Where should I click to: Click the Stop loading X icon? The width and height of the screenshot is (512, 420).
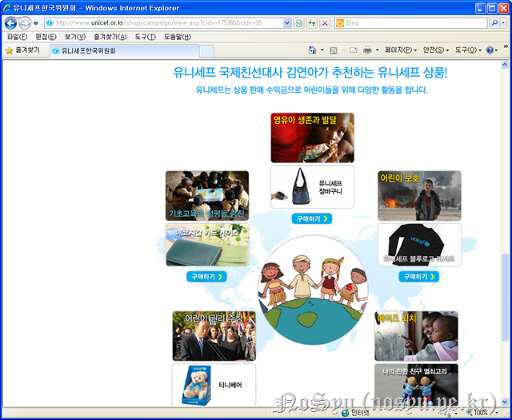click(x=324, y=23)
